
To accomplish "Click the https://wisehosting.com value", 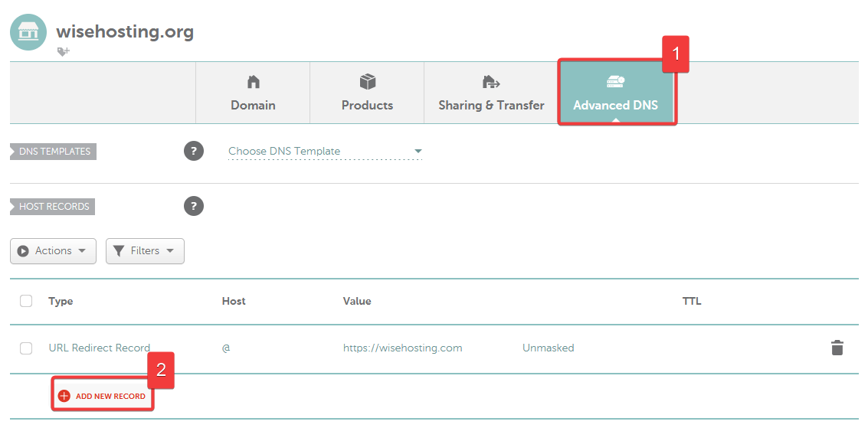I will [402, 348].
